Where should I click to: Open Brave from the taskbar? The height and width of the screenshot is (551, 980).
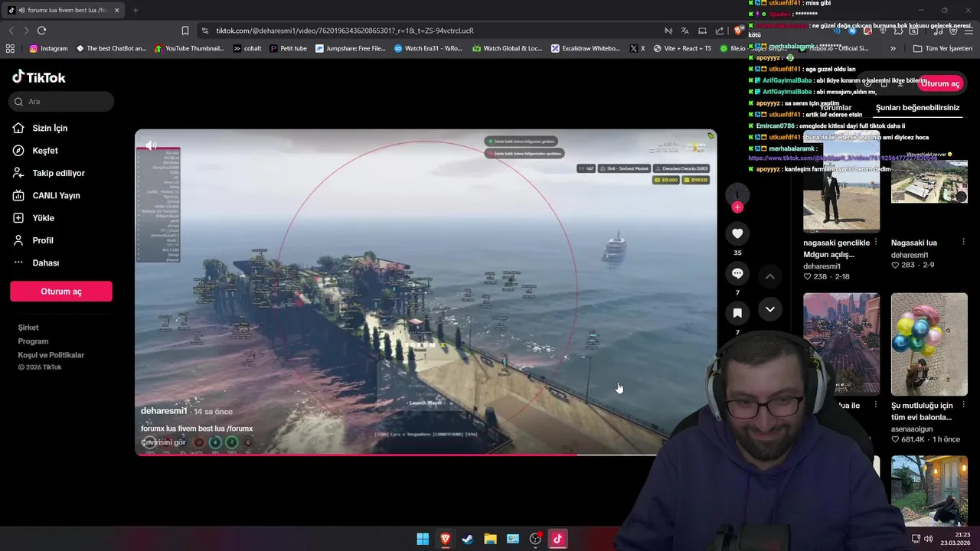point(445,539)
